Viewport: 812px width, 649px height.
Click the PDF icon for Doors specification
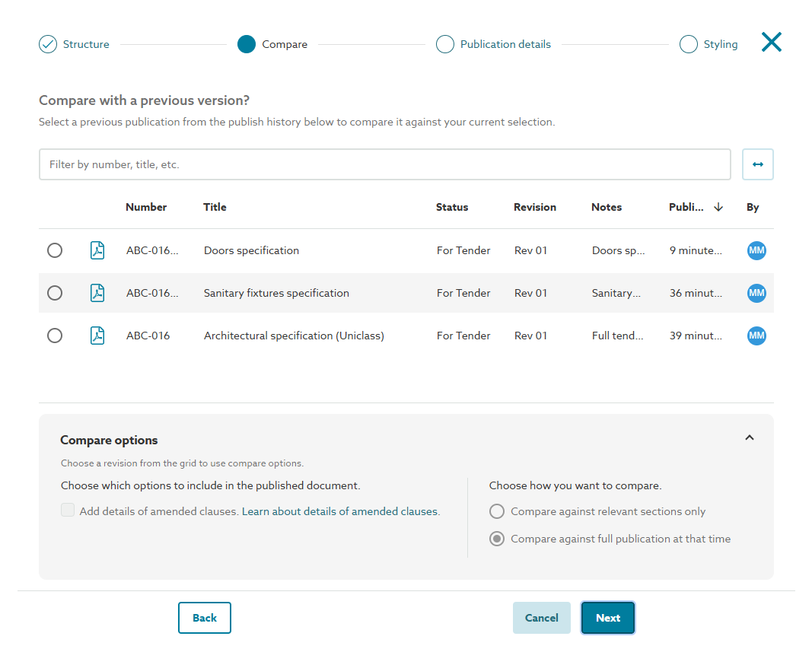[x=97, y=250]
